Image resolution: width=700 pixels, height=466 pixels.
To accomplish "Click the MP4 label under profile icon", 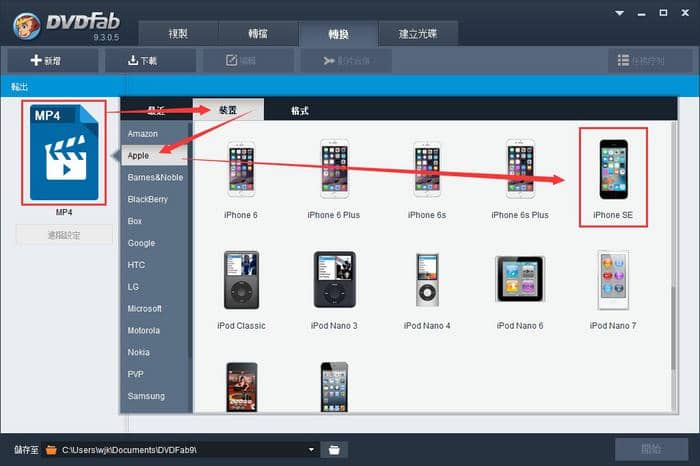I will [x=64, y=212].
